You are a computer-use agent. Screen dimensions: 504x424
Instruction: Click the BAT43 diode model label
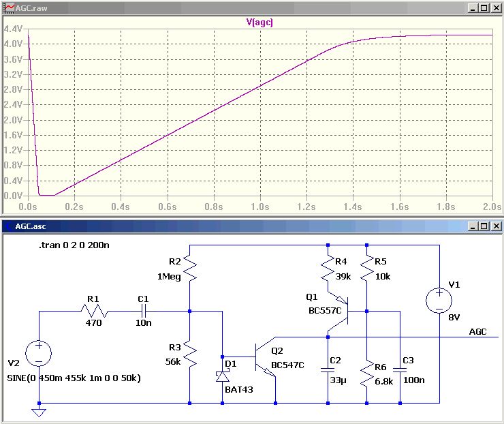239,390
